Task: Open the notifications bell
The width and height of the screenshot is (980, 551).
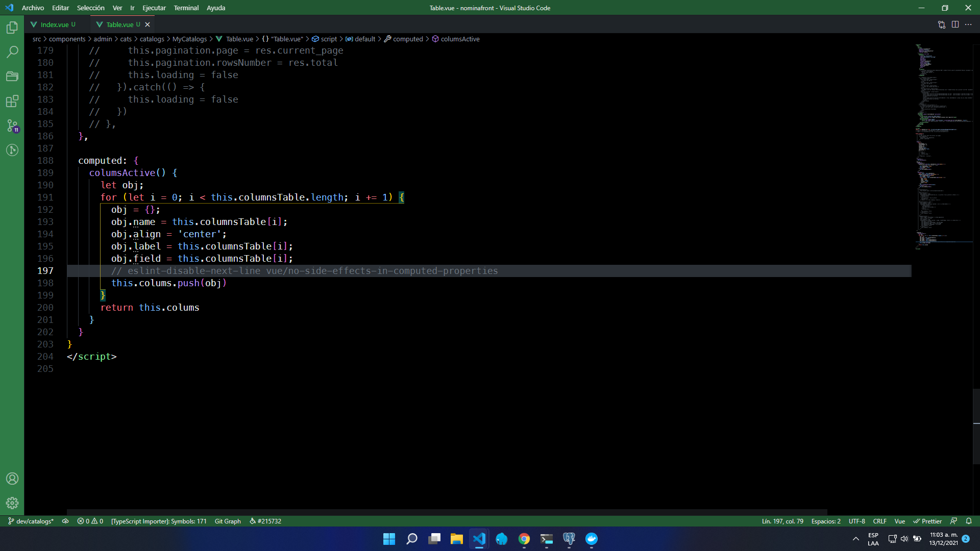Action: tap(969, 521)
